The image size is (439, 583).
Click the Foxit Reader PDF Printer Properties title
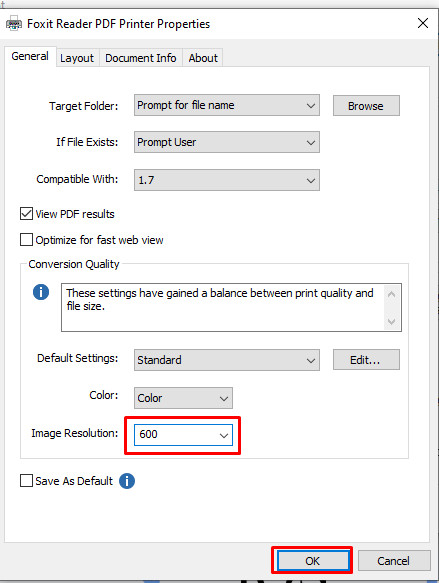119,24
